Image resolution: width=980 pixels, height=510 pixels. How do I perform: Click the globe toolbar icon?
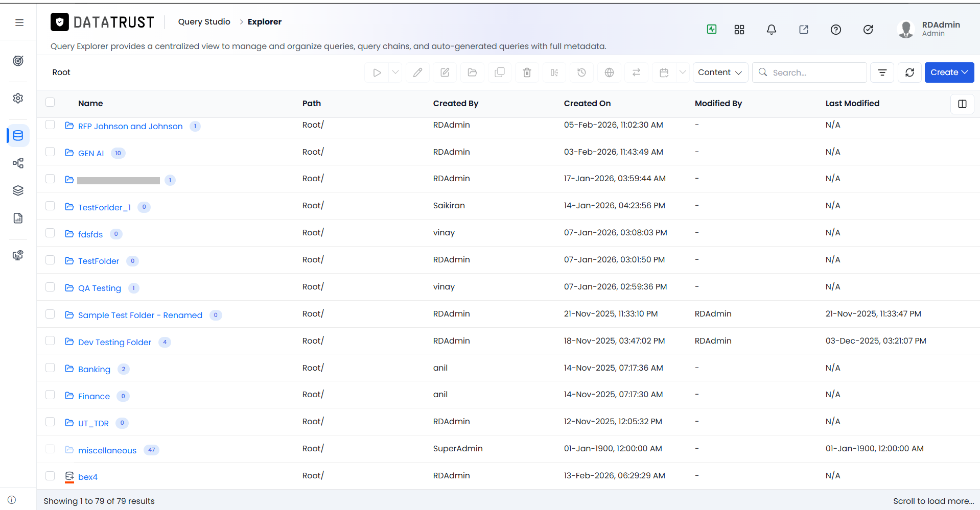click(609, 72)
